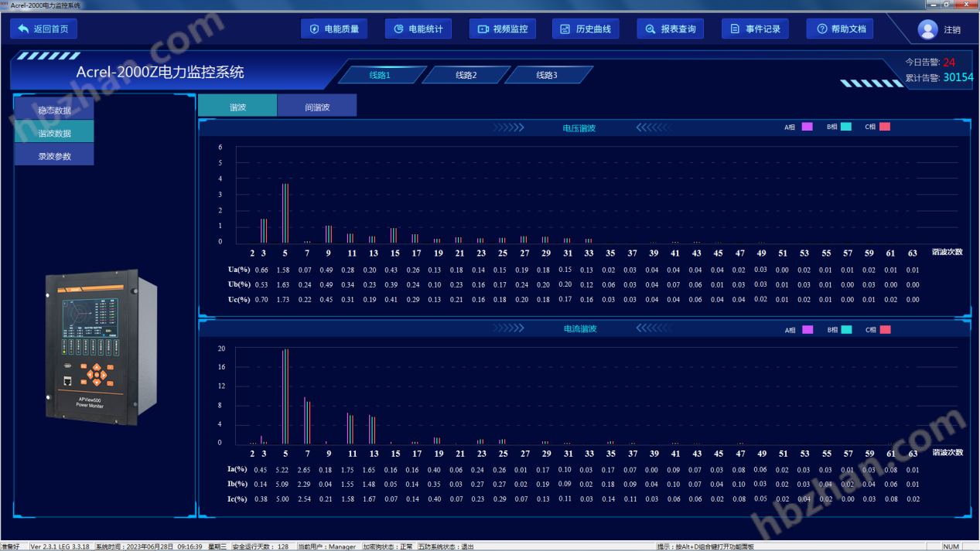Log out using the 注销 link
This screenshot has width=980, height=551.
point(952,30)
